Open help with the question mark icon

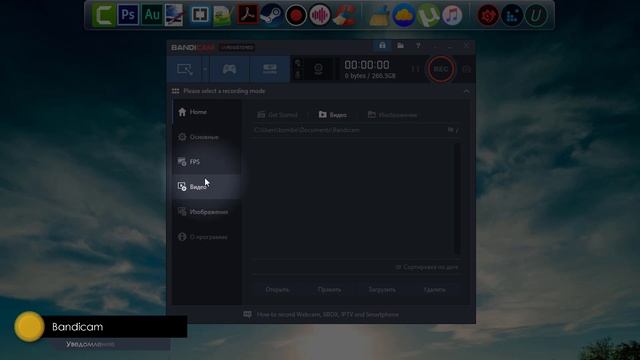pos(418,45)
